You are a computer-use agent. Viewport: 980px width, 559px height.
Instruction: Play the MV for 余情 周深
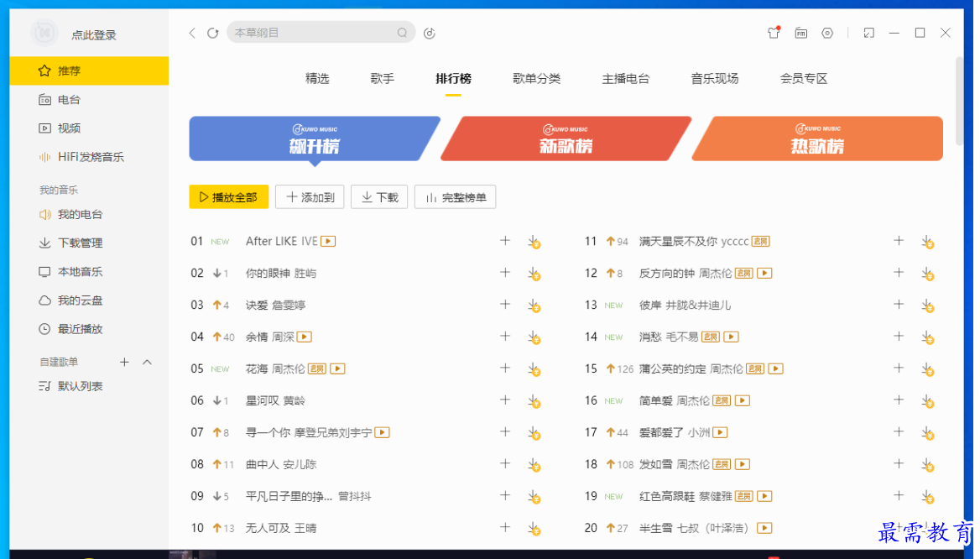coord(305,337)
